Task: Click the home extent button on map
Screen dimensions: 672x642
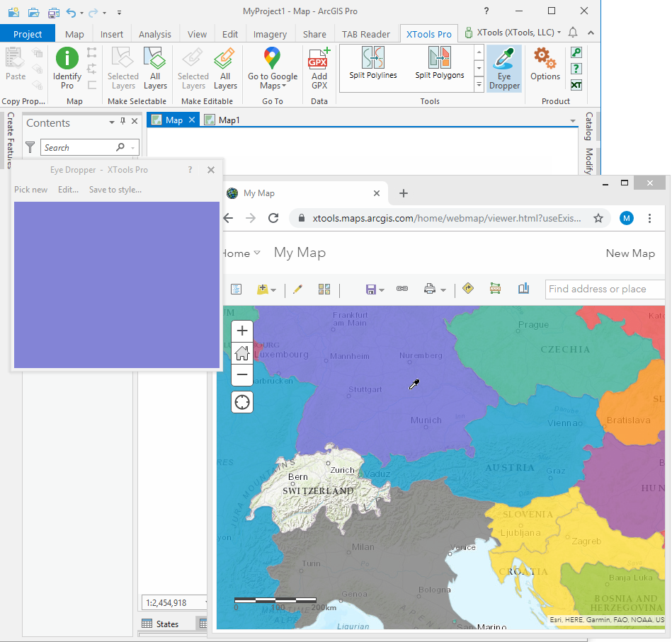Action: click(x=242, y=352)
